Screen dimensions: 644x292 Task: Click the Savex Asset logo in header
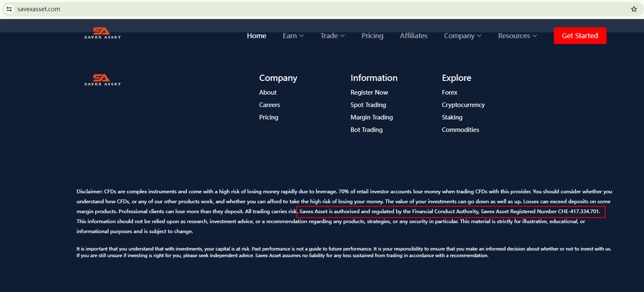coord(102,33)
